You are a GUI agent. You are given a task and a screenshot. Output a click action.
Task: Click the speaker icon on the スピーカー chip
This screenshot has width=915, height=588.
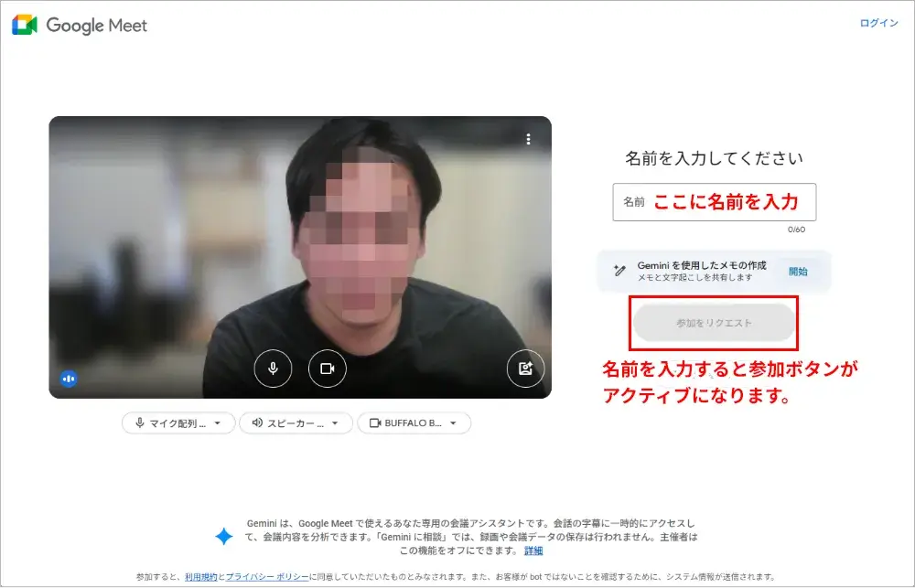(259, 422)
